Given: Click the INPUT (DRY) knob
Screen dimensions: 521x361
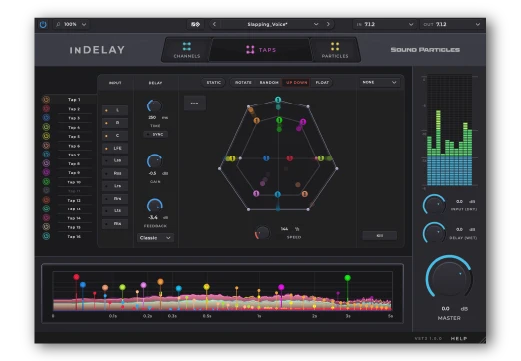Looking at the screenshot, I should pyautogui.click(x=434, y=204).
